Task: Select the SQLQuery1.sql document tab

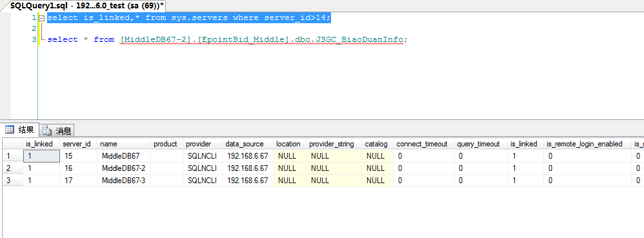Action: pos(87,6)
